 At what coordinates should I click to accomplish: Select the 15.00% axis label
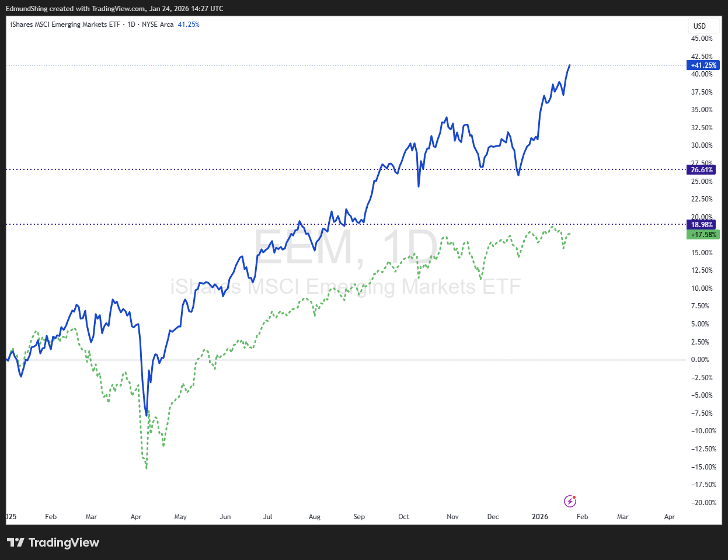pyautogui.click(x=702, y=253)
